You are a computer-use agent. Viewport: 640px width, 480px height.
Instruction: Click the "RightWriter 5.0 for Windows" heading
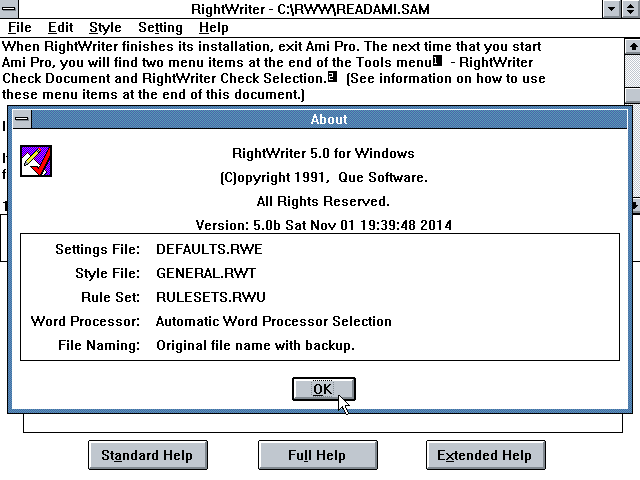coord(323,153)
